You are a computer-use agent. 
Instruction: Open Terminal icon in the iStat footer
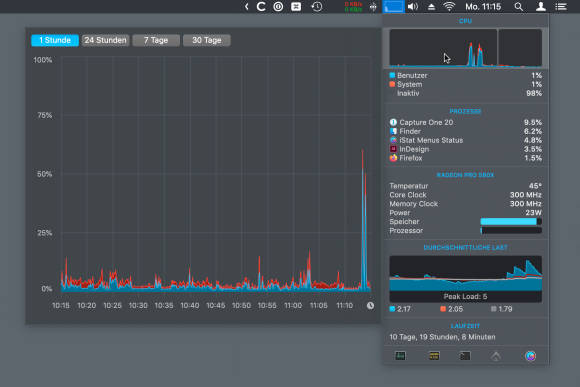tap(465, 356)
